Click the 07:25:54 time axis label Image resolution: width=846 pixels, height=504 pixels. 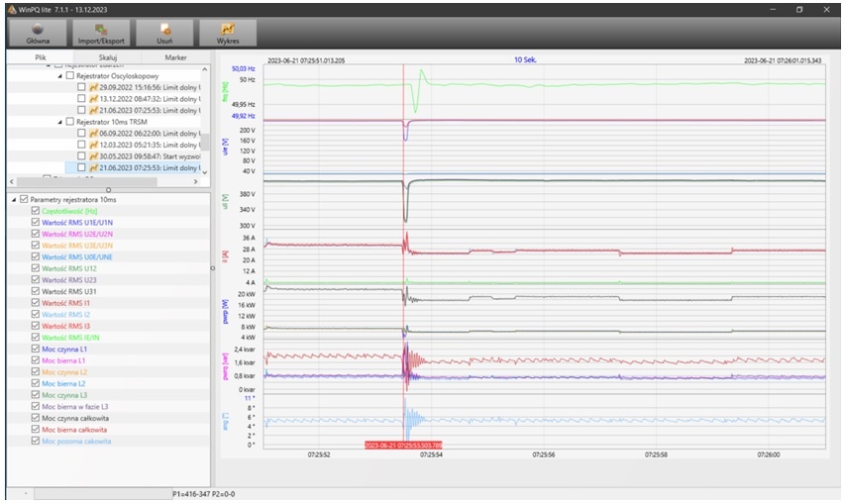pos(431,454)
